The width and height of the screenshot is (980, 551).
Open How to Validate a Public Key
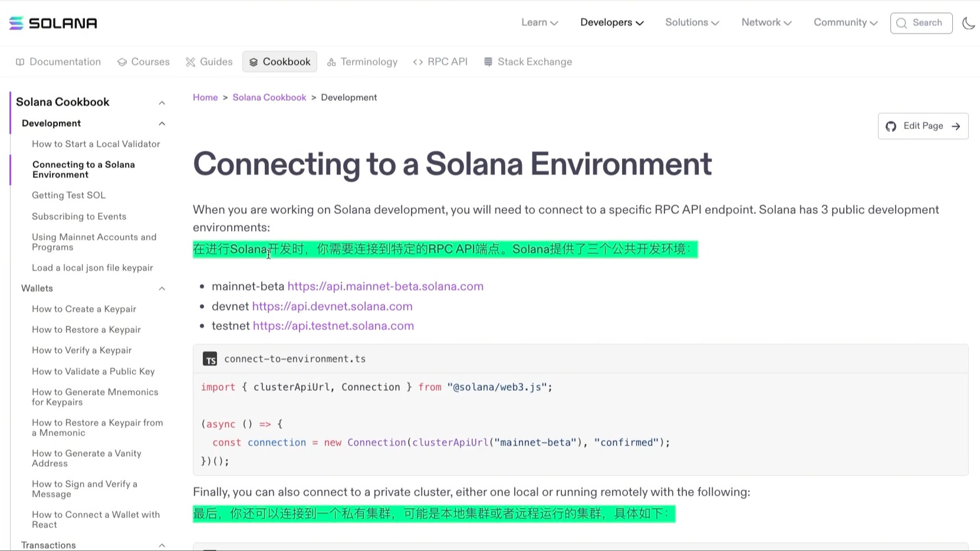93,371
